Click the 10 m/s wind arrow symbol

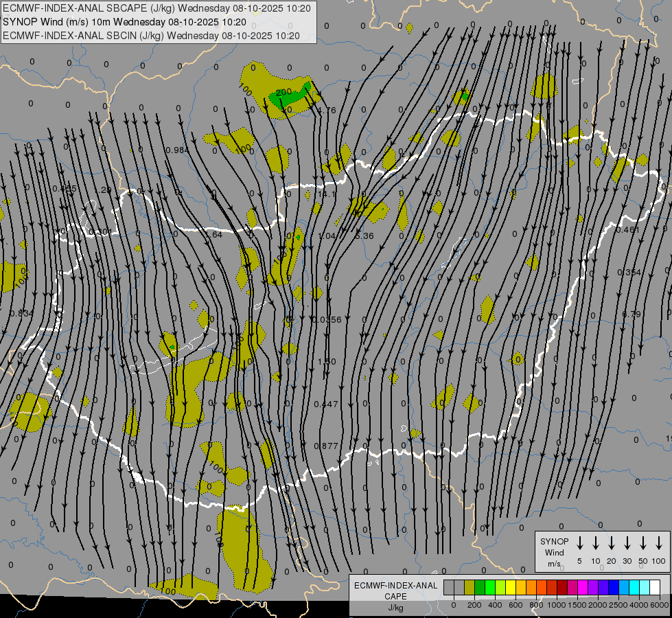pyautogui.click(x=596, y=543)
